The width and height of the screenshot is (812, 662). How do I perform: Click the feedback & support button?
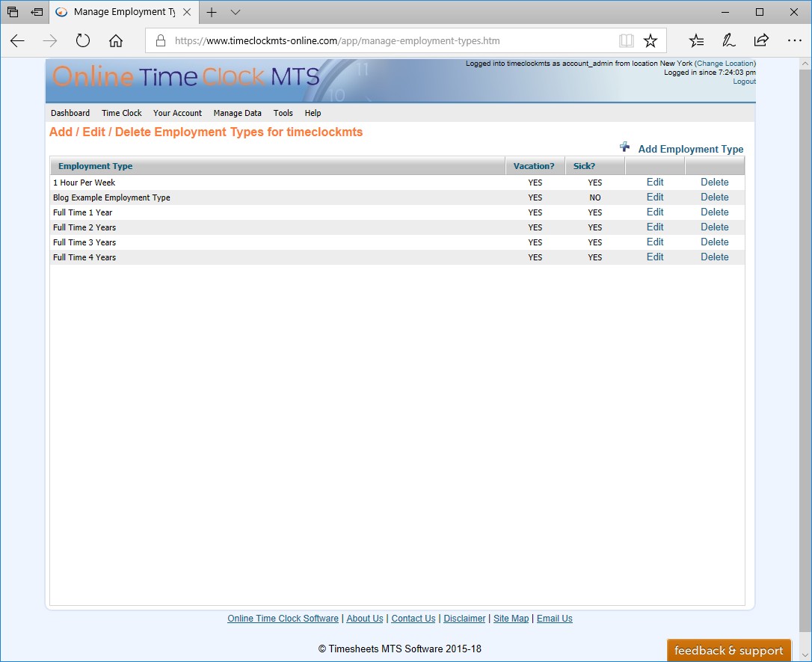[x=728, y=650]
